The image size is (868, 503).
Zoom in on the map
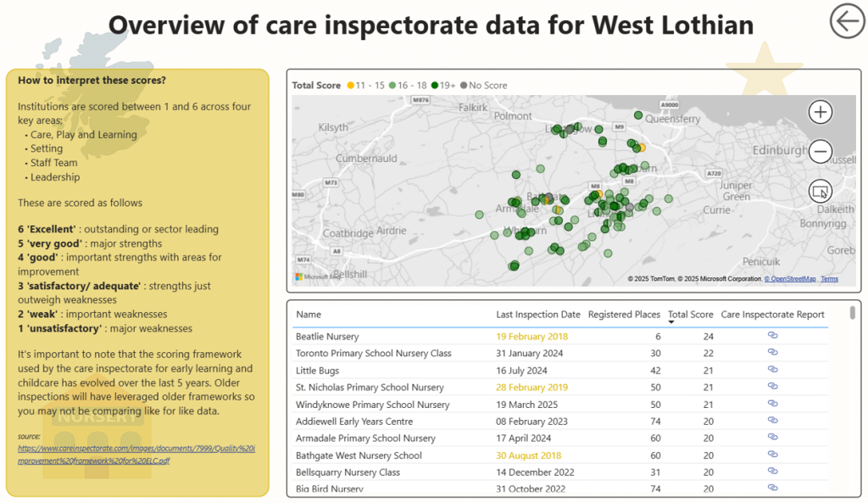pyautogui.click(x=820, y=112)
